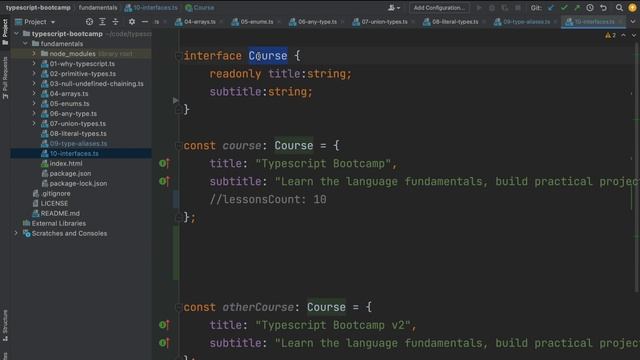
Task: Select index.html in project tree
Action: 66,163
